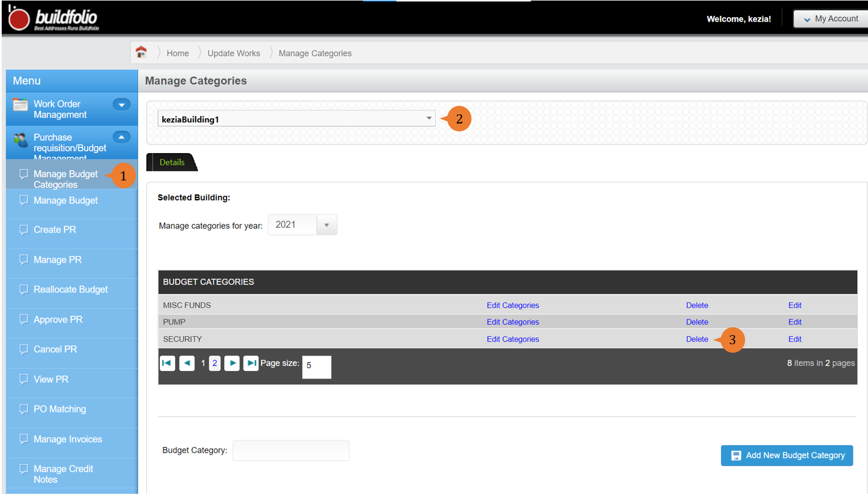Click the Page size input field
868x495 pixels.
tap(317, 367)
